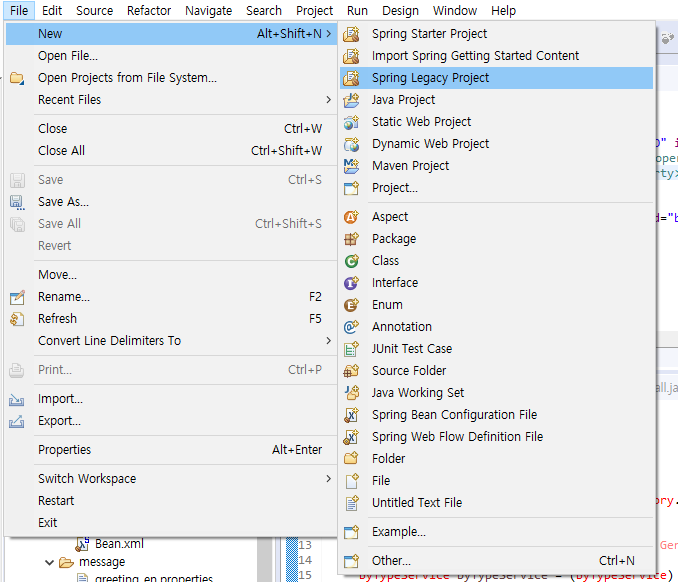Click the Source Folder icon

point(351,371)
